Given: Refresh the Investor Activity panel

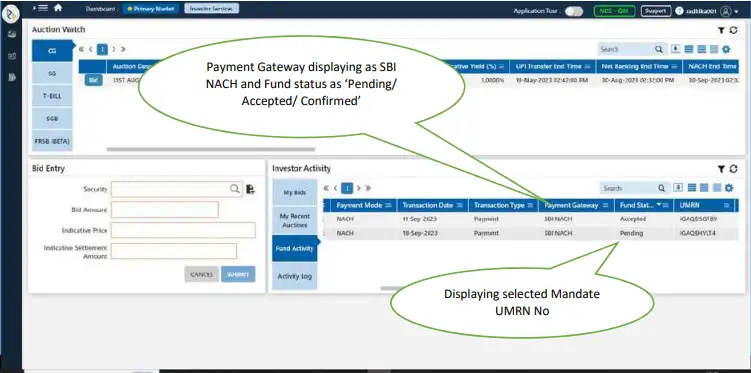Looking at the screenshot, I should pos(733,169).
